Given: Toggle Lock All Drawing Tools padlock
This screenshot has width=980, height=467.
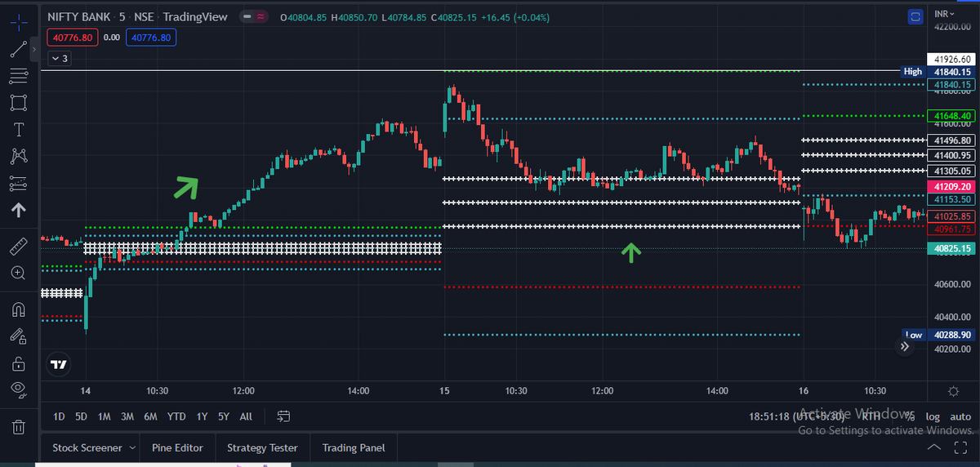Looking at the screenshot, I should pyautogui.click(x=18, y=363).
